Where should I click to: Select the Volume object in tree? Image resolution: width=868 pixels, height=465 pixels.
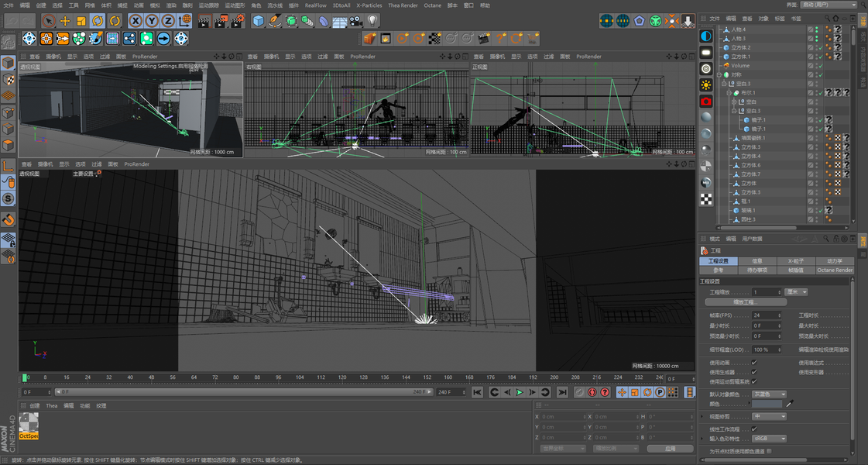pos(740,65)
